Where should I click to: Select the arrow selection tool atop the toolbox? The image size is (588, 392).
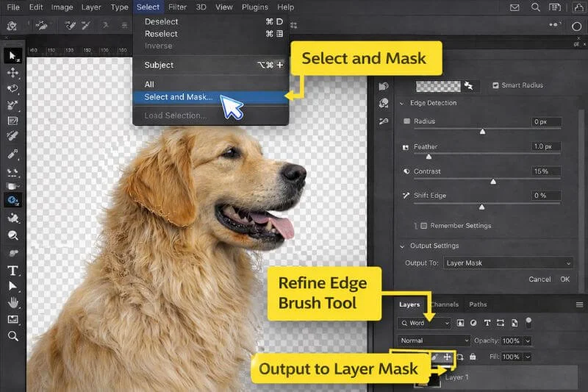click(x=12, y=56)
